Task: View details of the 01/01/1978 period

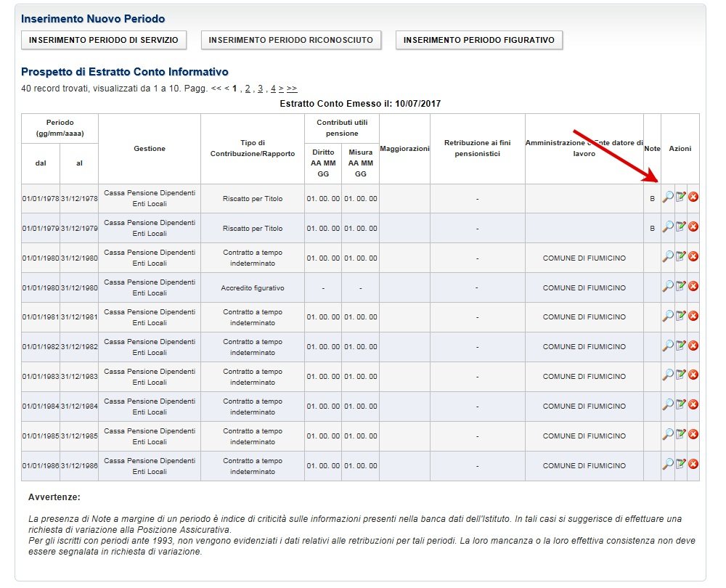Action: pyautogui.click(x=668, y=197)
